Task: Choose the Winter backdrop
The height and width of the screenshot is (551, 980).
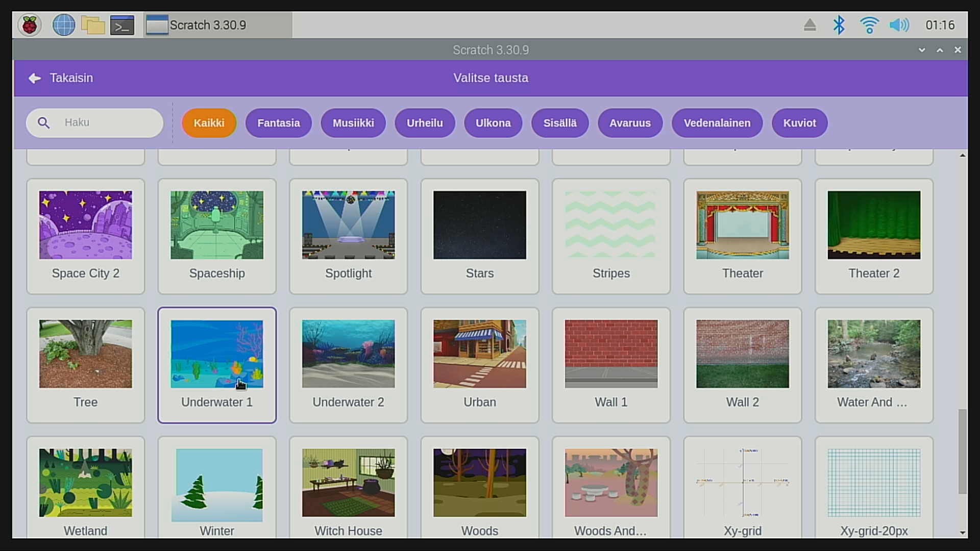Action: coord(217,488)
